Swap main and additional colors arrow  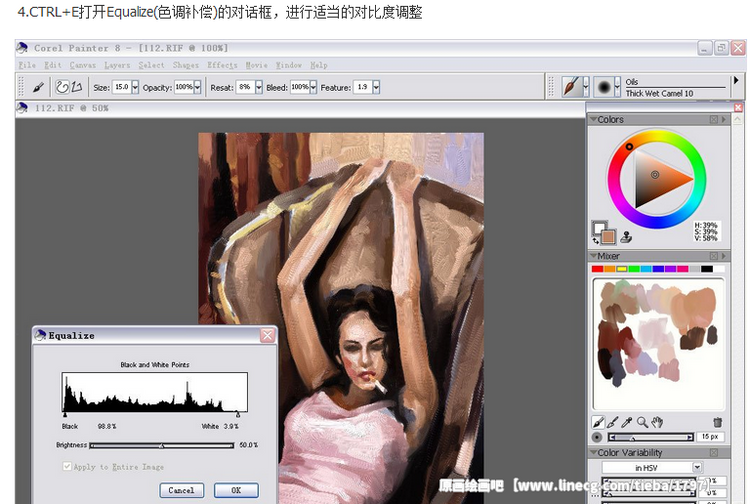point(596,241)
